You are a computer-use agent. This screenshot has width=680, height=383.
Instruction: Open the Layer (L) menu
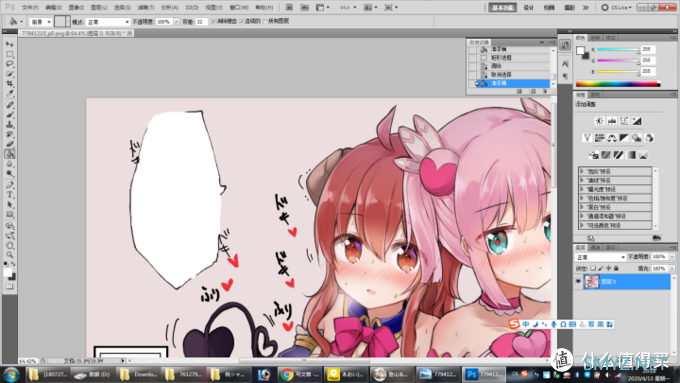click(x=99, y=7)
